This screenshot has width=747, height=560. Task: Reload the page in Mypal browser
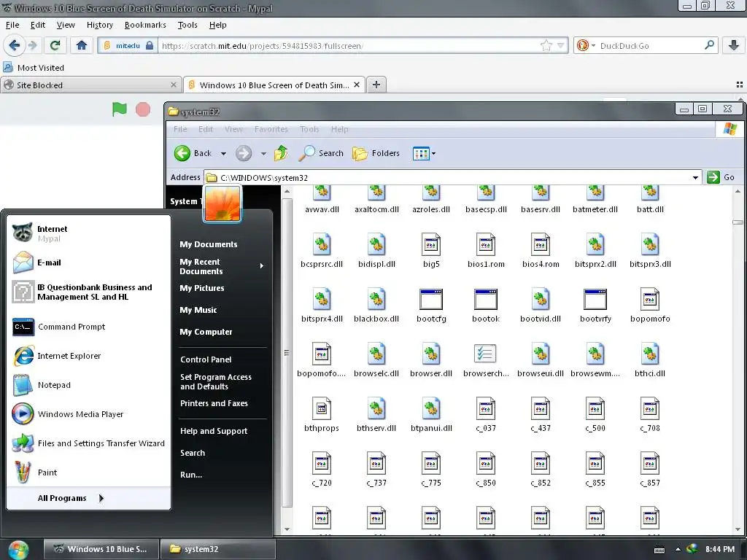point(55,46)
